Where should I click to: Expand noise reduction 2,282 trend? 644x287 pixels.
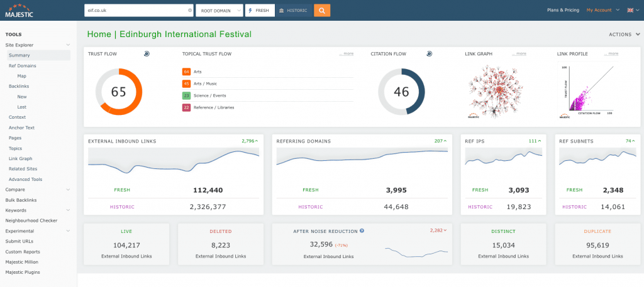(438, 230)
